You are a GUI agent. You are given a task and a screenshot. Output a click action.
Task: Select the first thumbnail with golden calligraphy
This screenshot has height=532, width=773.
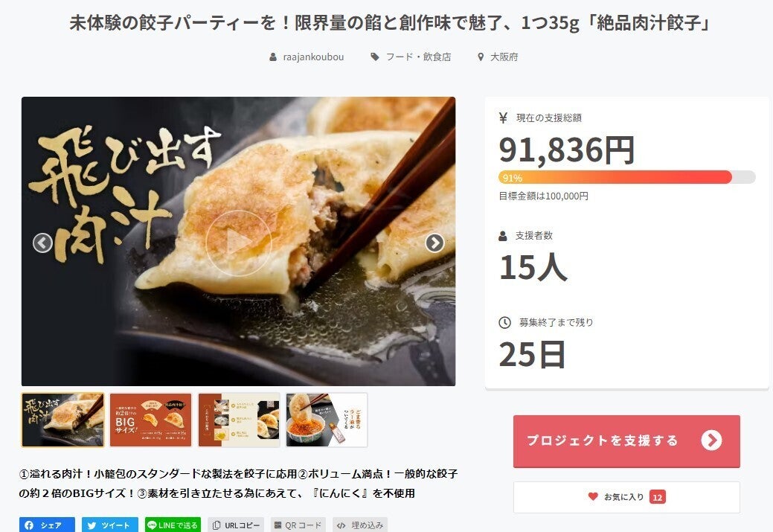(x=62, y=420)
